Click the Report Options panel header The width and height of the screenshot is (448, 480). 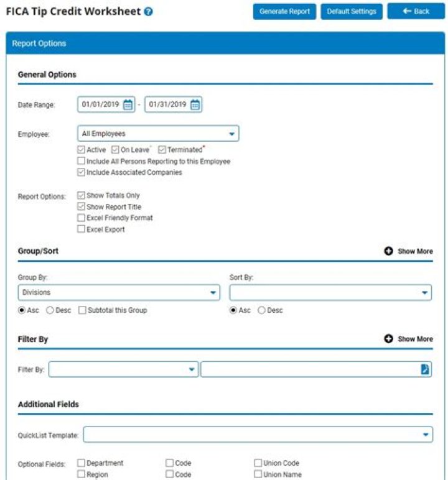click(x=225, y=44)
